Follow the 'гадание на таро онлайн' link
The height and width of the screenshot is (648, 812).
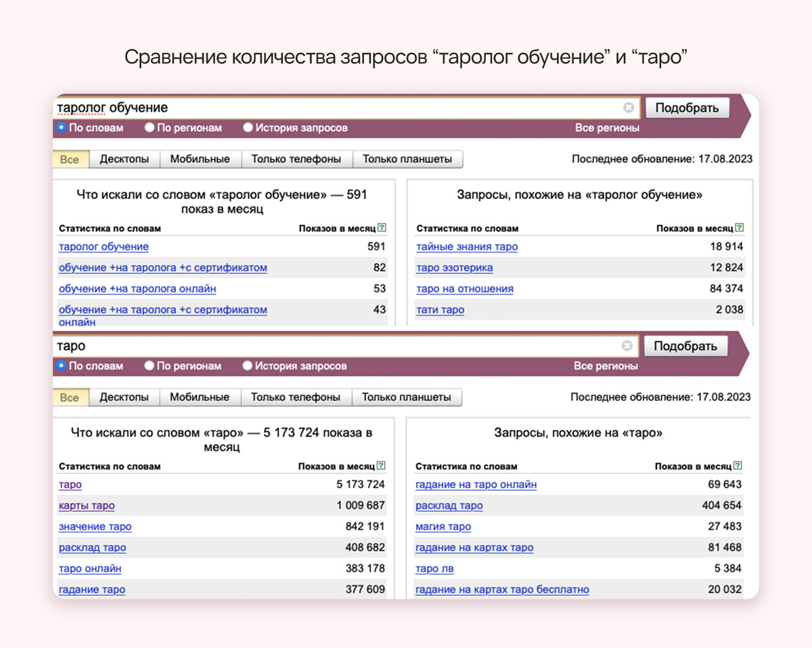[476, 485]
